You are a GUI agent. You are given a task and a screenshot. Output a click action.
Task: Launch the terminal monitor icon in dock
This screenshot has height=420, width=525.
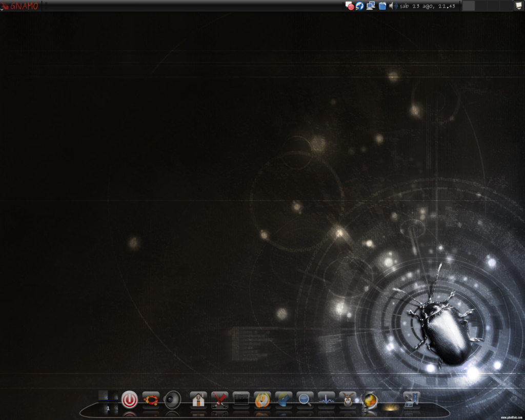(x=241, y=398)
